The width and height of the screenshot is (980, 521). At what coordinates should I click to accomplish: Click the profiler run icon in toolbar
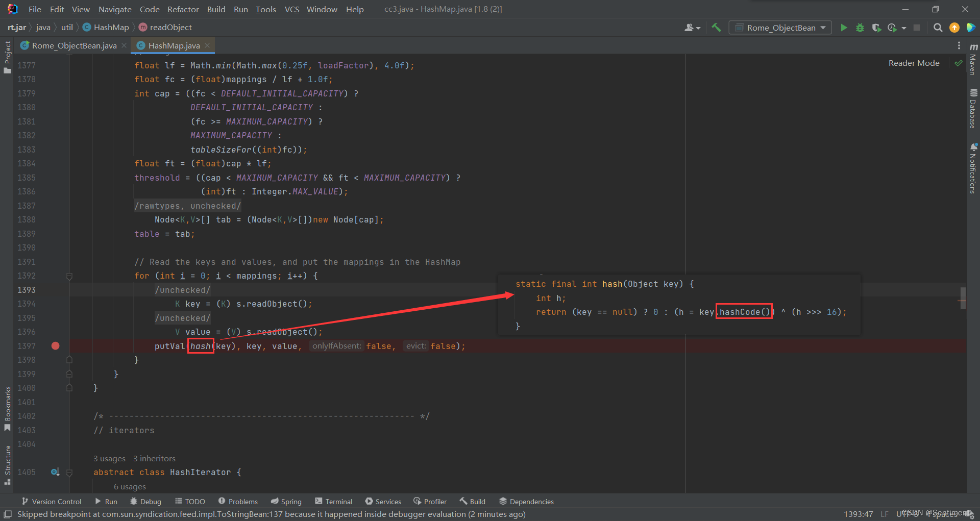tap(892, 28)
